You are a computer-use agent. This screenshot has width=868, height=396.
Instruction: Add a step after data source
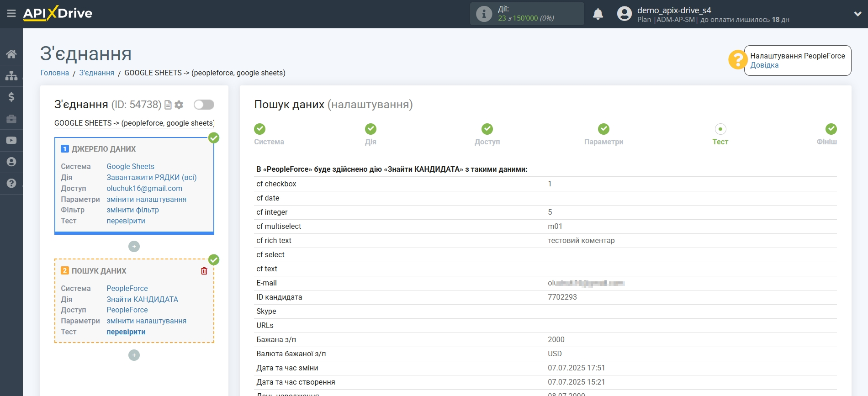[134, 247]
